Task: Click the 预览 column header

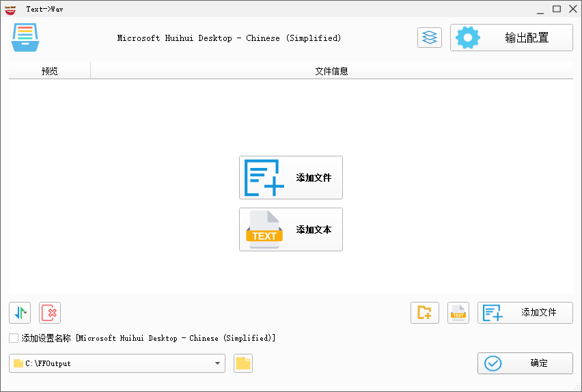Action: coord(50,70)
